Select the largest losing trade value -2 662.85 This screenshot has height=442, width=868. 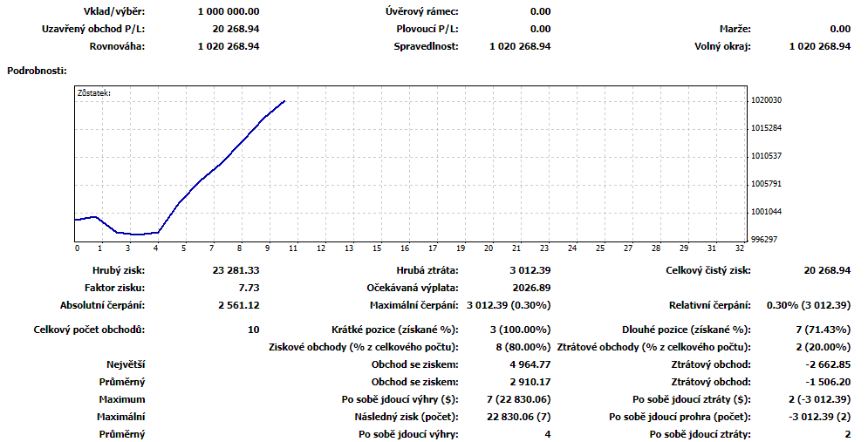click(x=826, y=364)
